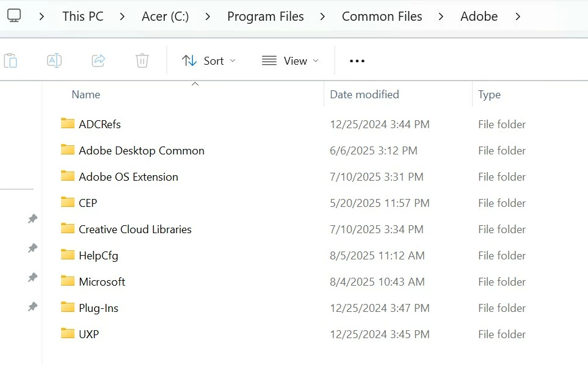Open the View dropdown menu
The image size is (588, 365).
[290, 60]
